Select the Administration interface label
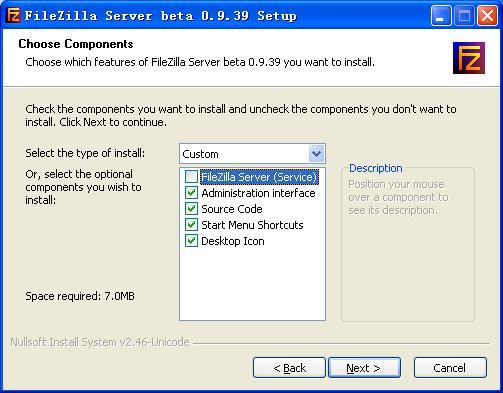503x393 pixels. pyautogui.click(x=258, y=193)
